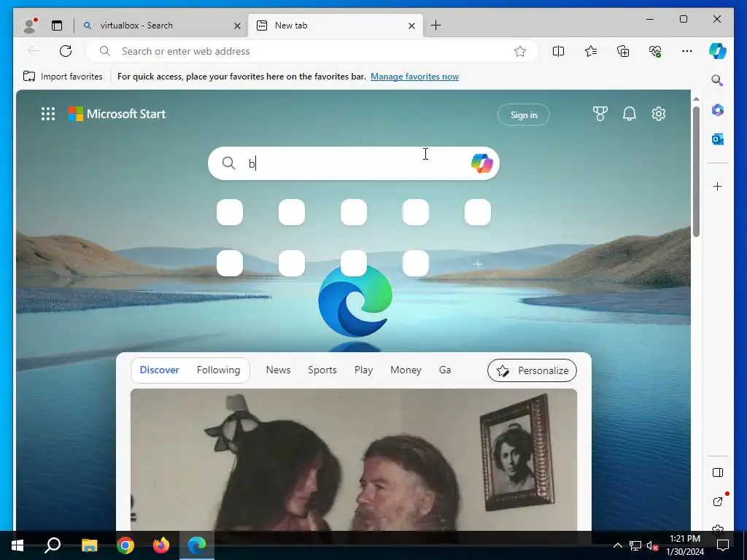This screenshot has height=560, width=747.
Task: Close the New tab tab
Action: point(411,26)
